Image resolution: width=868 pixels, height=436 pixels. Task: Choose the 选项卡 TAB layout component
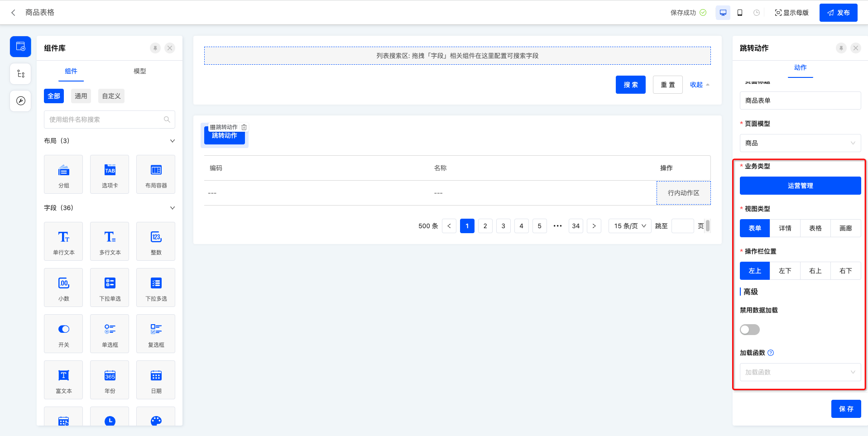click(110, 174)
